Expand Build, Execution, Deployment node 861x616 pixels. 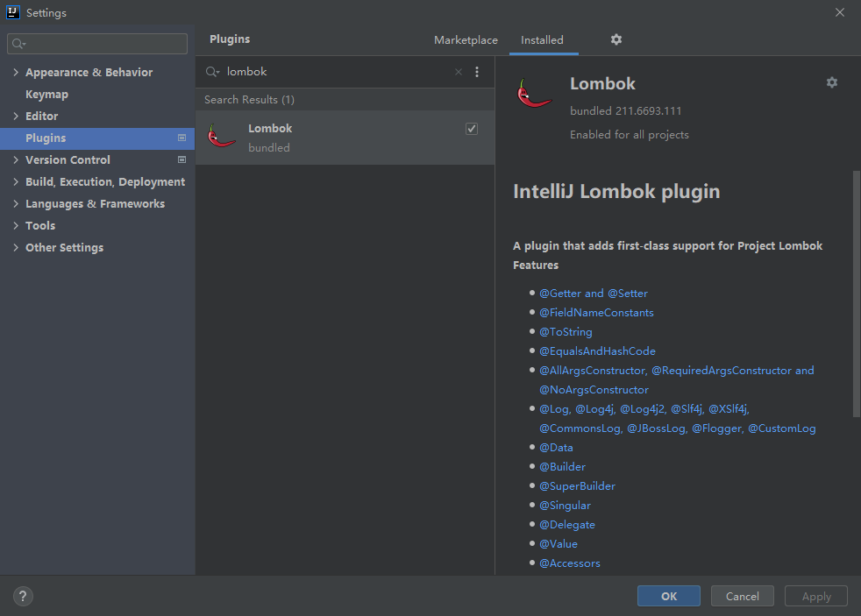point(16,182)
